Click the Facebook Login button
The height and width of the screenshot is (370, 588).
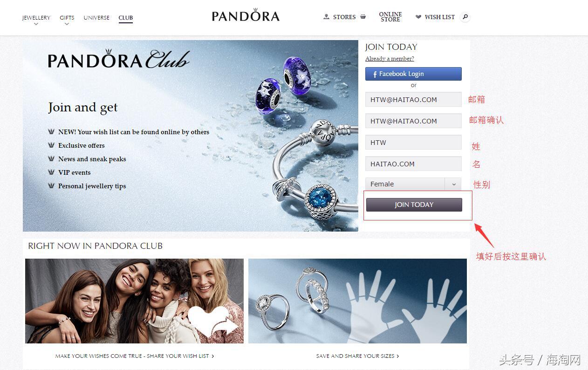413,74
